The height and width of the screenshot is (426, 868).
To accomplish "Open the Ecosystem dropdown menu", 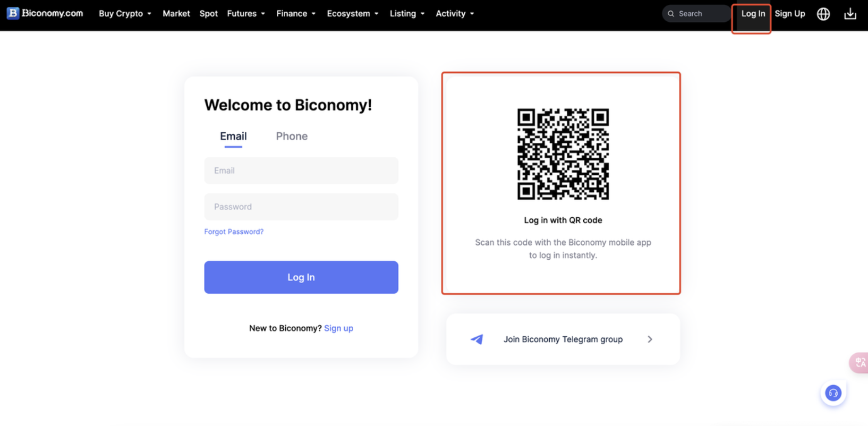I will 352,14.
